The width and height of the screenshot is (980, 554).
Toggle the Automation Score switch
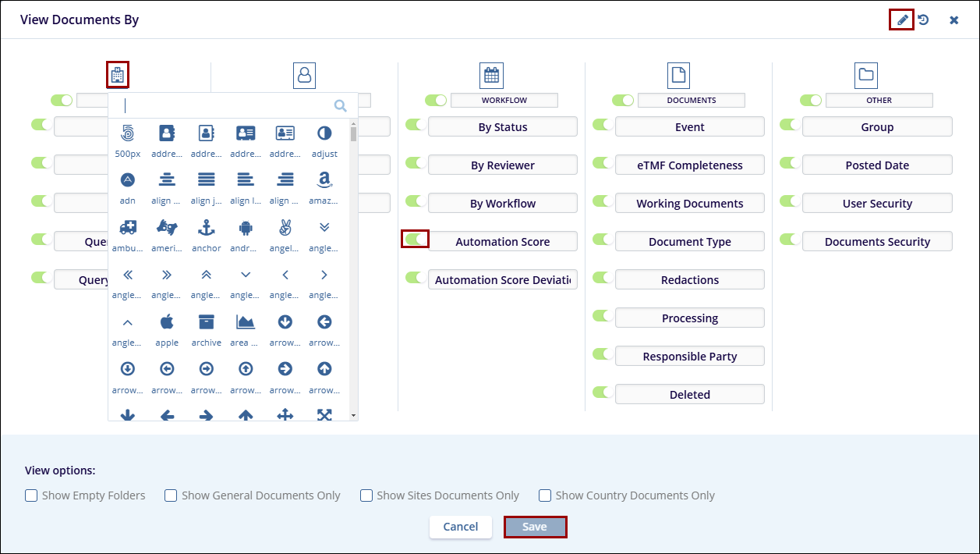point(415,239)
